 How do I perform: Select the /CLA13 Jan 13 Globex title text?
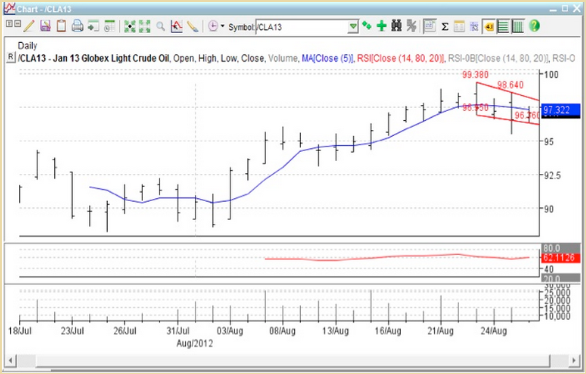(95, 58)
